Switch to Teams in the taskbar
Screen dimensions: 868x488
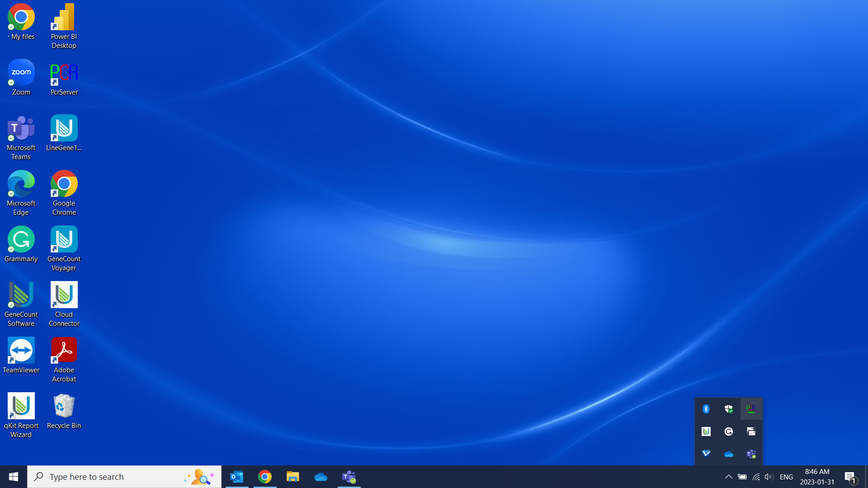tap(349, 477)
